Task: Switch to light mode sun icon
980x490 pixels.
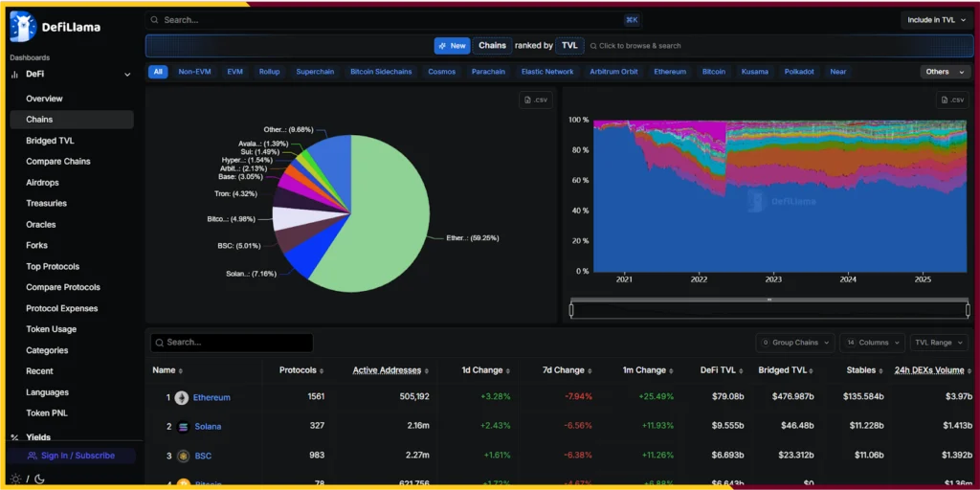Action: (x=15, y=479)
